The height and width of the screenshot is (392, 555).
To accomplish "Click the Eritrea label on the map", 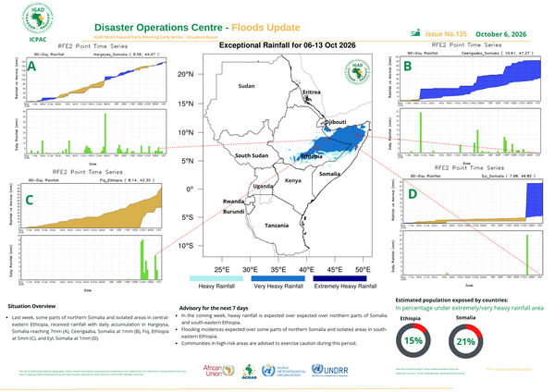I will [x=312, y=92].
